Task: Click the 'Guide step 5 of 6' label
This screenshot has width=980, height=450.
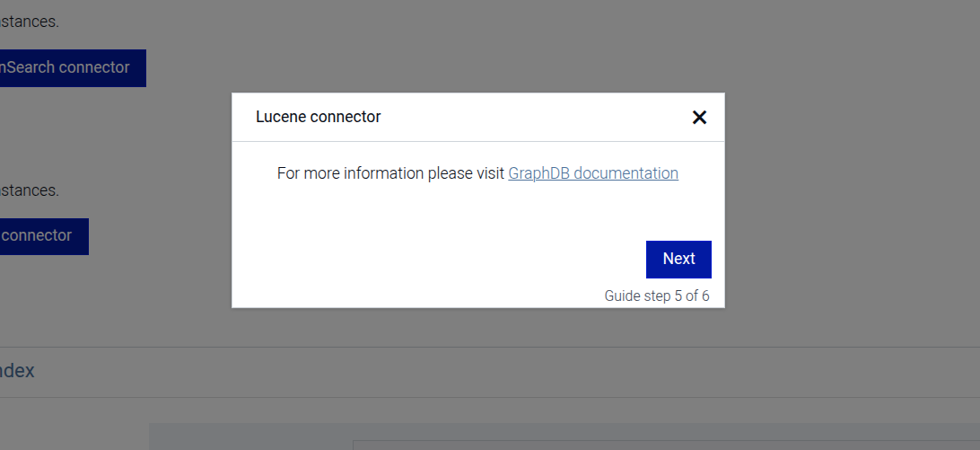Action: 657,296
